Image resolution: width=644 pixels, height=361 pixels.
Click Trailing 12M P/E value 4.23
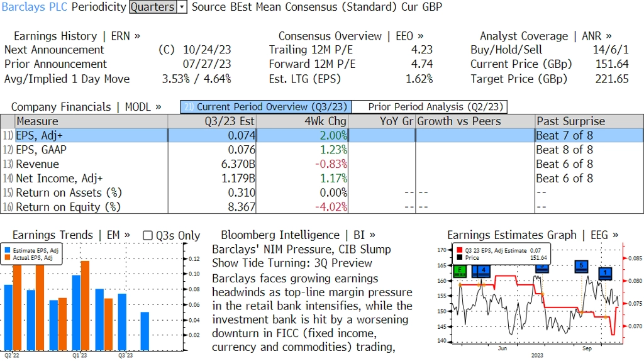tap(422, 50)
